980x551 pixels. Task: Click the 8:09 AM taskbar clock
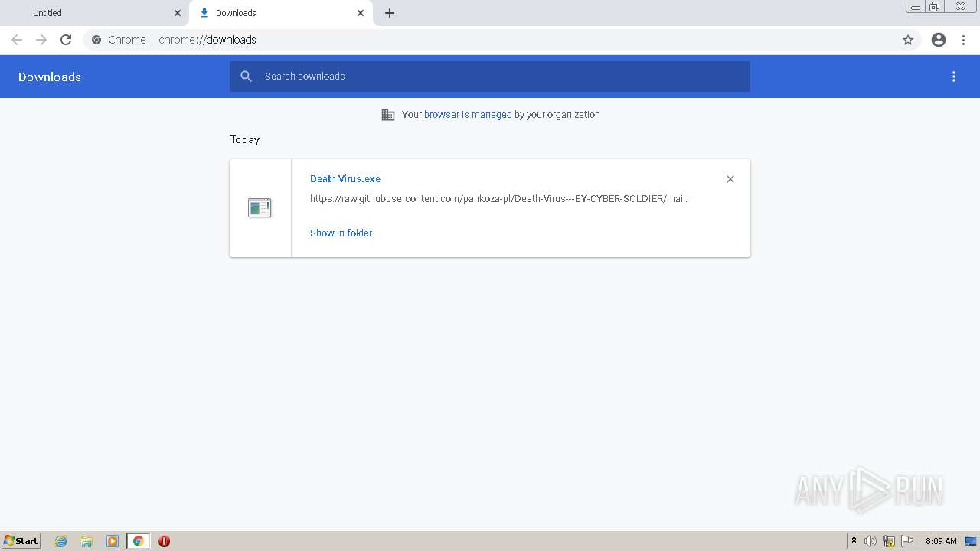click(x=941, y=541)
